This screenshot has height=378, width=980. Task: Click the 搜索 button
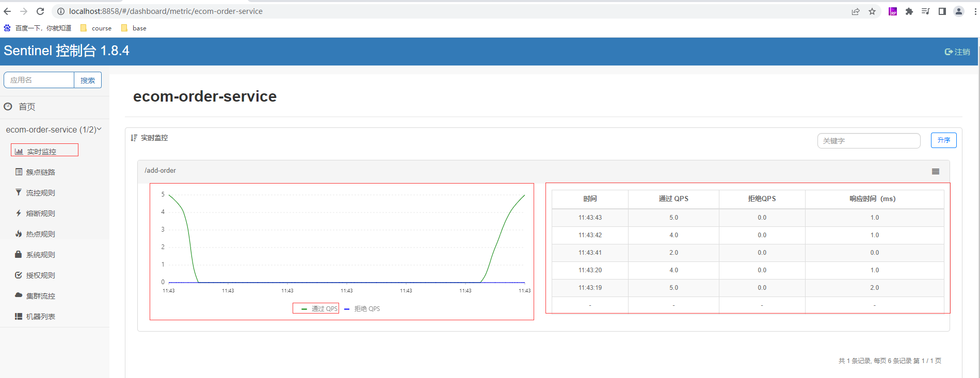pyautogui.click(x=88, y=80)
